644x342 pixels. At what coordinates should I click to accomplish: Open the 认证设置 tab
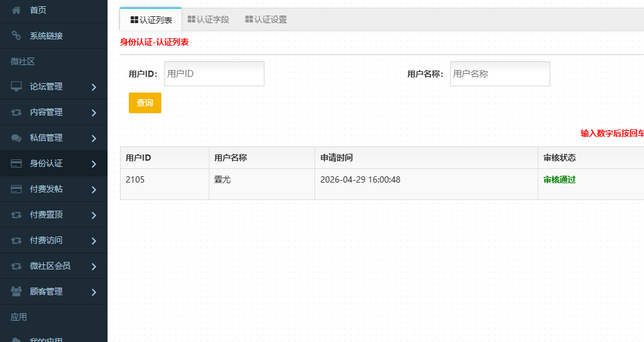click(266, 19)
